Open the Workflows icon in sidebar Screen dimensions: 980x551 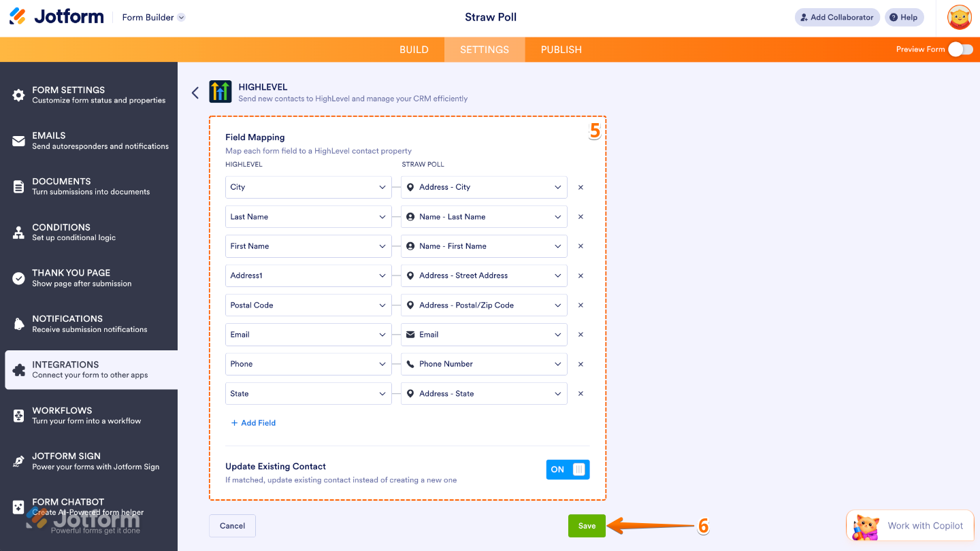click(x=18, y=415)
